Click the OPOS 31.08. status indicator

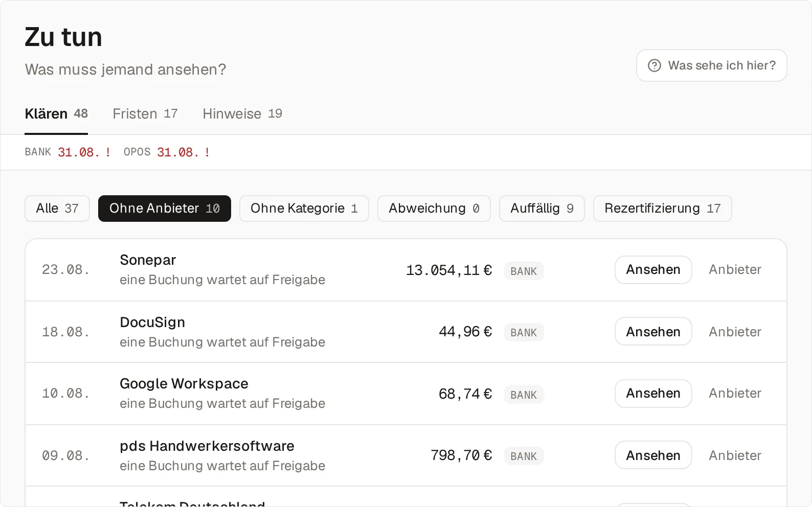point(167,152)
